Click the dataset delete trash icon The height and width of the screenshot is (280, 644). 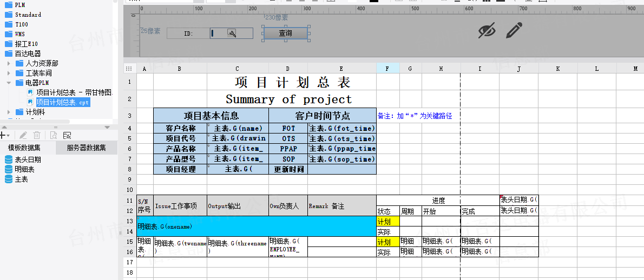point(37,135)
